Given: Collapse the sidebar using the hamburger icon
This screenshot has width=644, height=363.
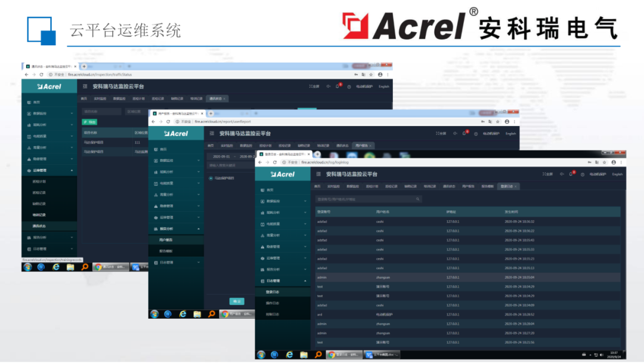Looking at the screenshot, I should coord(317,174).
